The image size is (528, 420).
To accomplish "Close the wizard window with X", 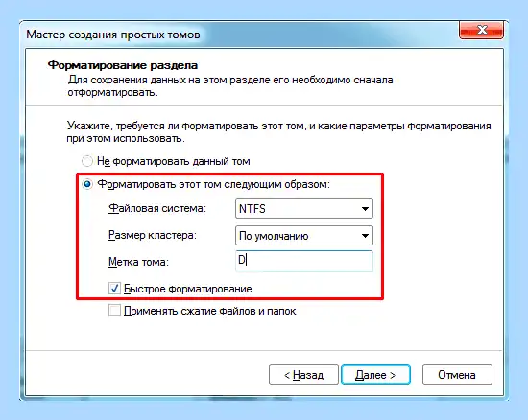I will (482, 30).
